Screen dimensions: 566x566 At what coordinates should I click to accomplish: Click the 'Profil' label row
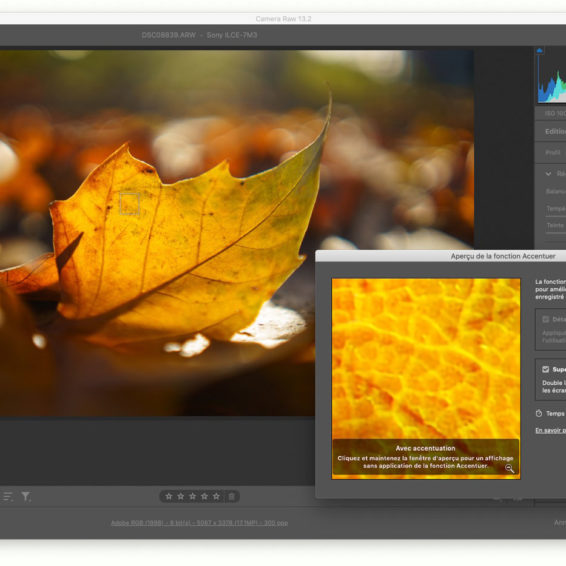553,153
